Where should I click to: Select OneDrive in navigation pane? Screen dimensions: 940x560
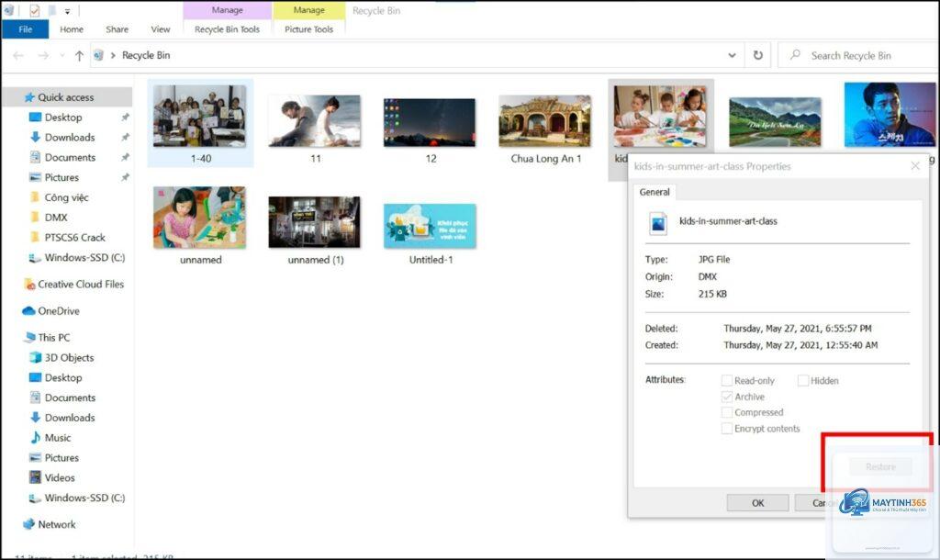[58, 311]
